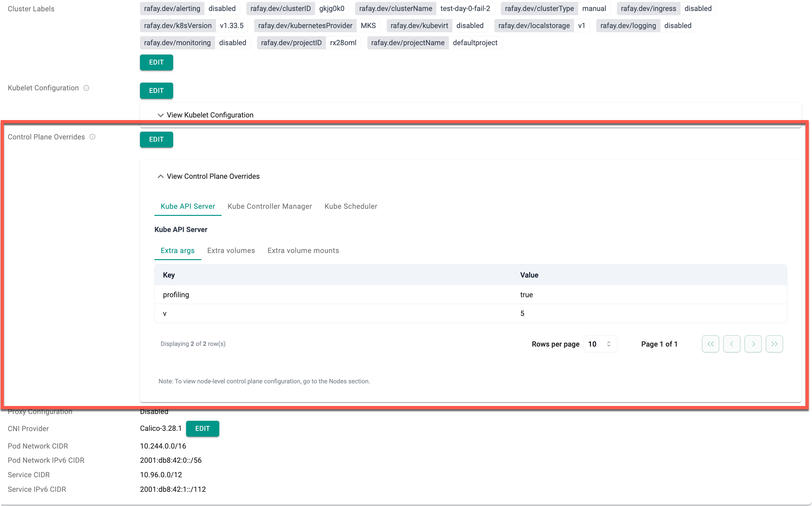Select the Kube API Server tab
Image resolution: width=812 pixels, height=506 pixels.
click(x=188, y=206)
